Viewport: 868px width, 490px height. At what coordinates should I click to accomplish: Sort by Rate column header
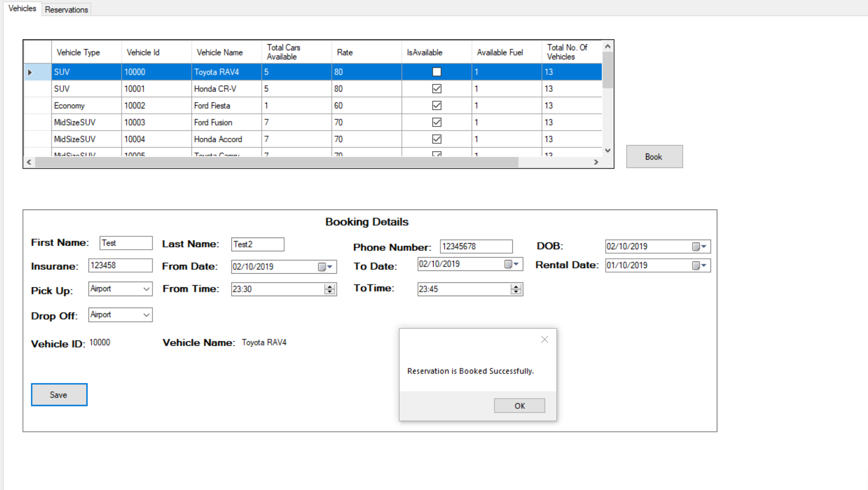pos(366,52)
